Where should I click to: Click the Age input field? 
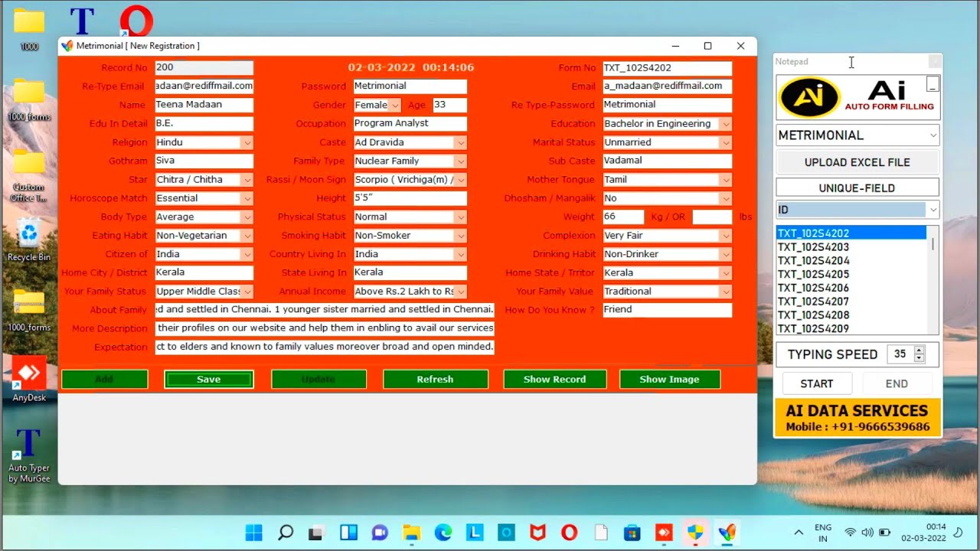[x=449, y=105]
